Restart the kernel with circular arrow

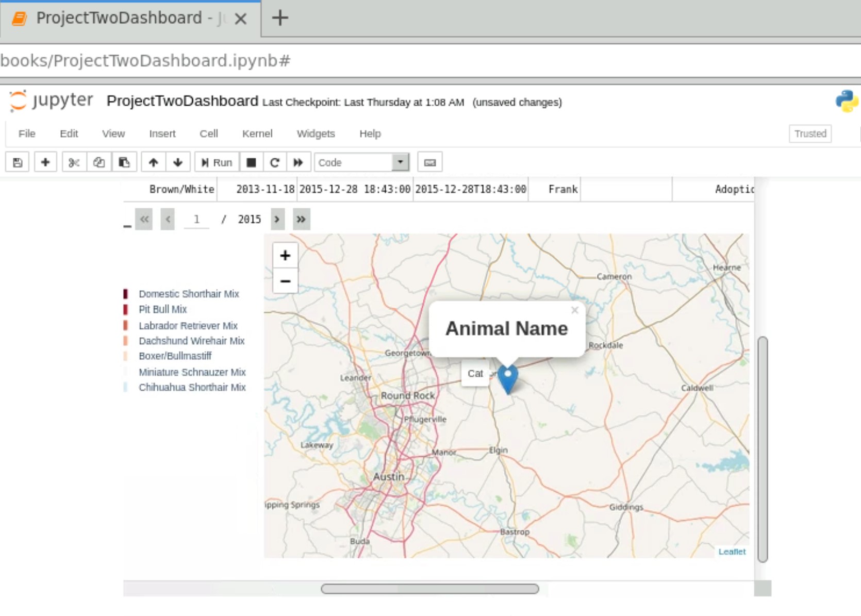(x=275, y=162)
